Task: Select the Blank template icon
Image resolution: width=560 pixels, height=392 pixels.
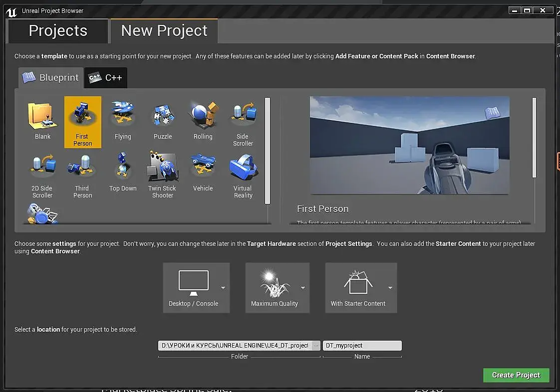Action: click(42, 116)
